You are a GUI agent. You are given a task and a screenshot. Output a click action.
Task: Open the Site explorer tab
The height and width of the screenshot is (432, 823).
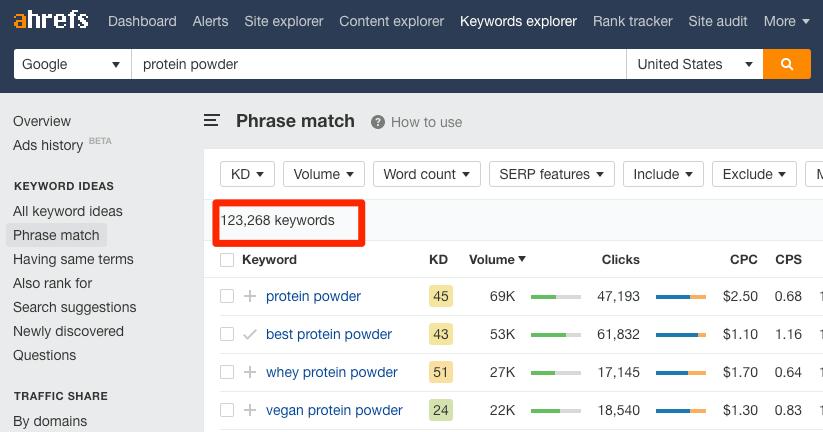283,21
